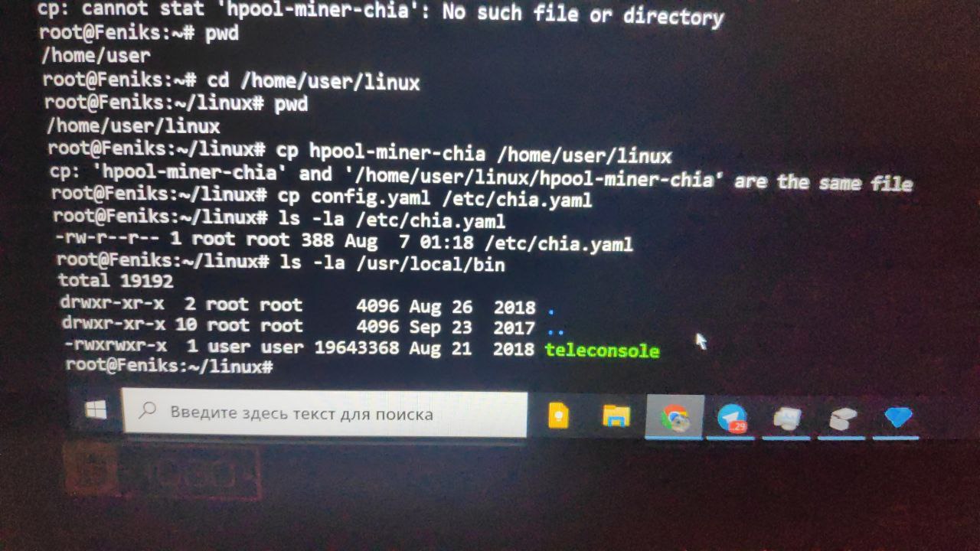Open the blue diamond taskbar application

click(898, 418)
